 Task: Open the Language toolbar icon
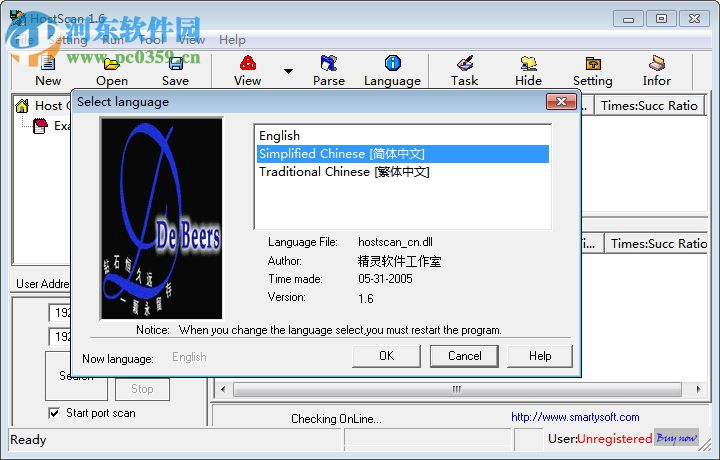(x=393, y=71)
